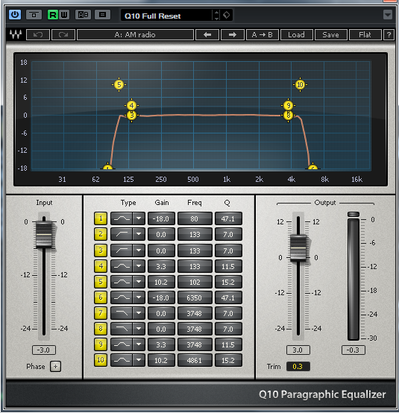Click band 3 high-pass filter type icon
Viewport: 399px width, 413px height.
[x=122, y=250]
